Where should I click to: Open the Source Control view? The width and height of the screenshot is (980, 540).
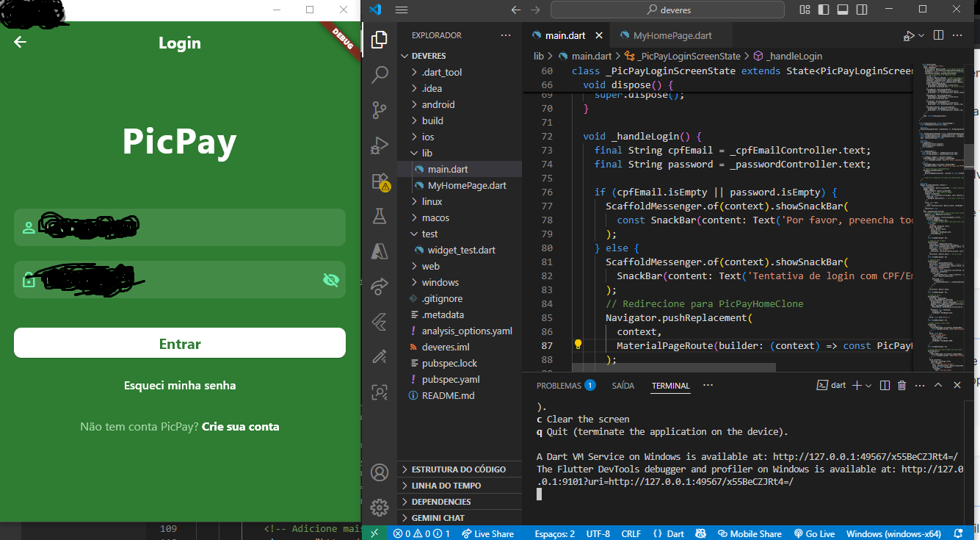(x=380, y=110)
